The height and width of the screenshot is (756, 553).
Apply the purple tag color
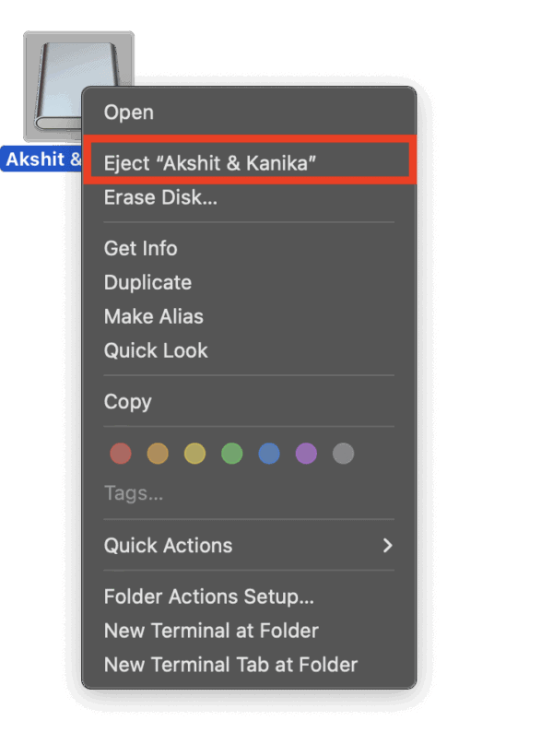pos(306,454)
